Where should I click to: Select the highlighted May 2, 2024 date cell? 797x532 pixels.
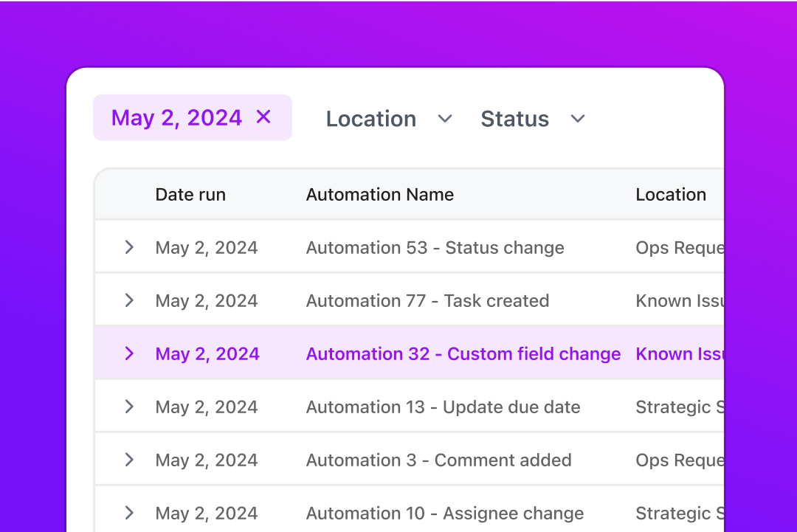207,353
